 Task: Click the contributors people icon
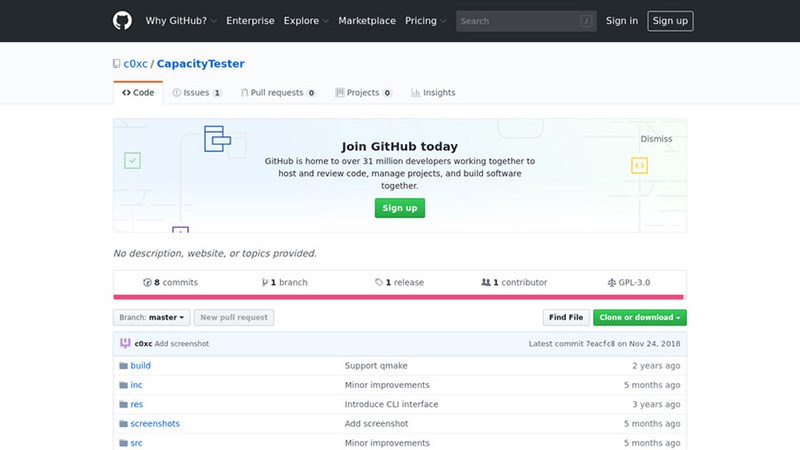coord(486,282)
